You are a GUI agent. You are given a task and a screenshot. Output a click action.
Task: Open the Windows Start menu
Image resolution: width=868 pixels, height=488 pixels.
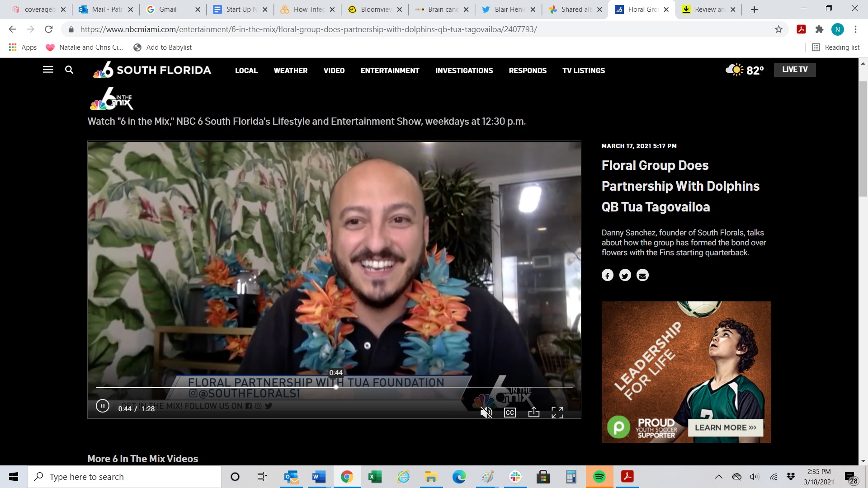point(14,477)
